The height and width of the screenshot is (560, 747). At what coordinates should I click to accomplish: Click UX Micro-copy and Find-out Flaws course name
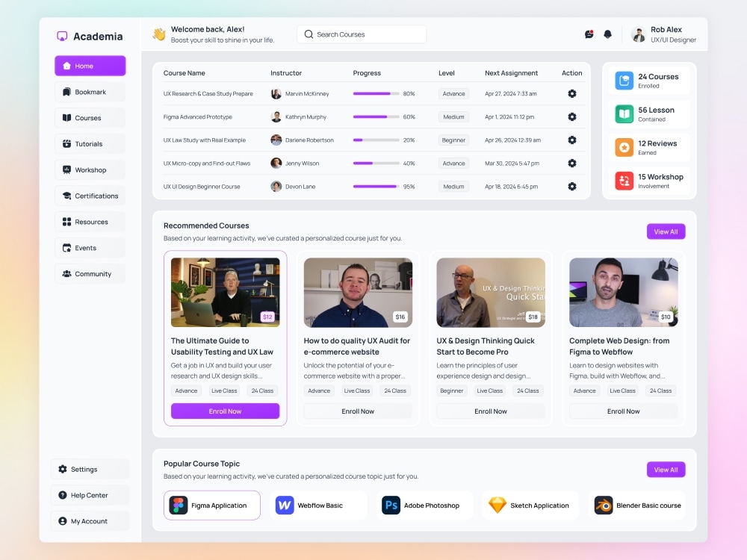click(207, 164)
